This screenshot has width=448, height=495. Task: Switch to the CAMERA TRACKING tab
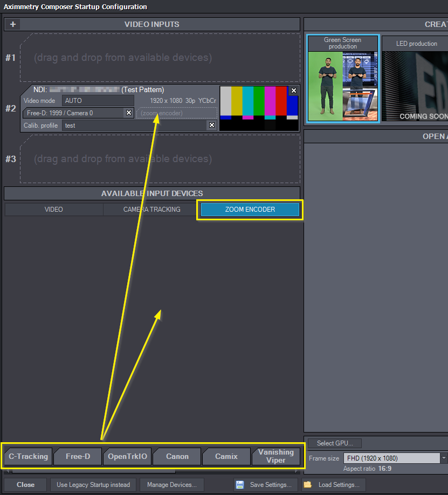click(152, 210)
